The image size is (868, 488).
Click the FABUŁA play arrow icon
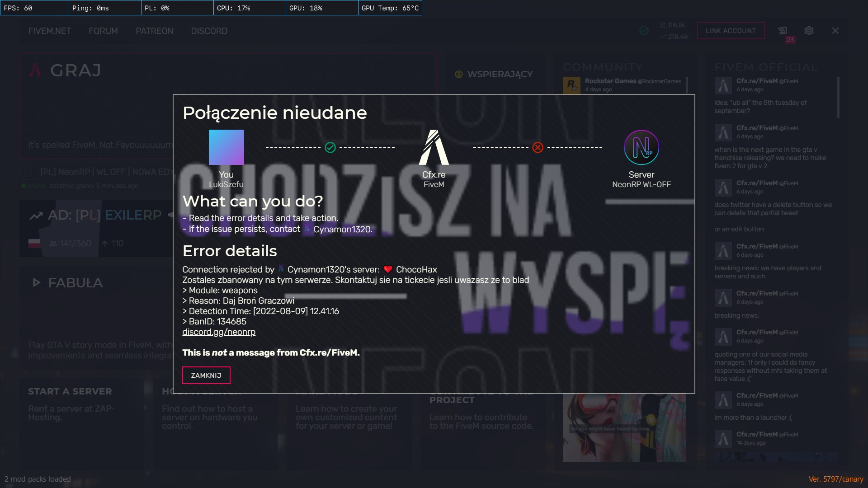click(37, 283)
